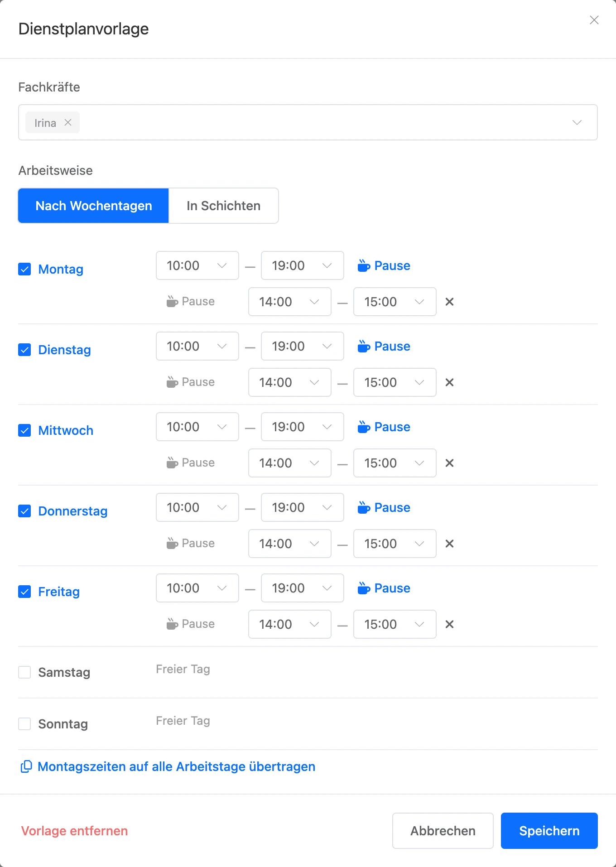Add a Pause to Freitag

(384, 588)
